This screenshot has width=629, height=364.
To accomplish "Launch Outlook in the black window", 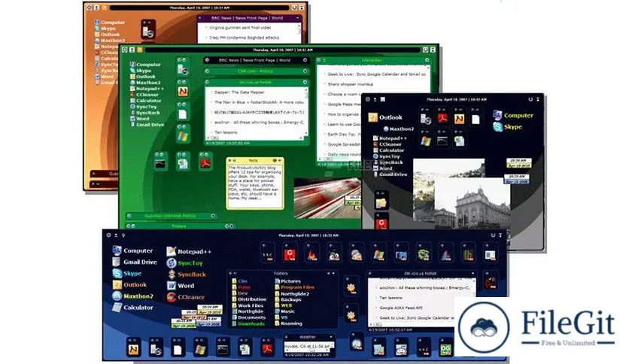I will (385, 117).
